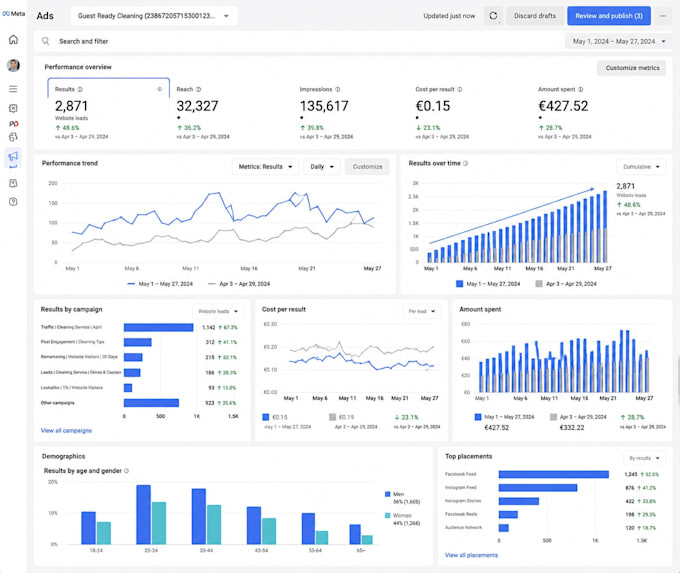Click info icon next to Reach metric

click(199, 89)
